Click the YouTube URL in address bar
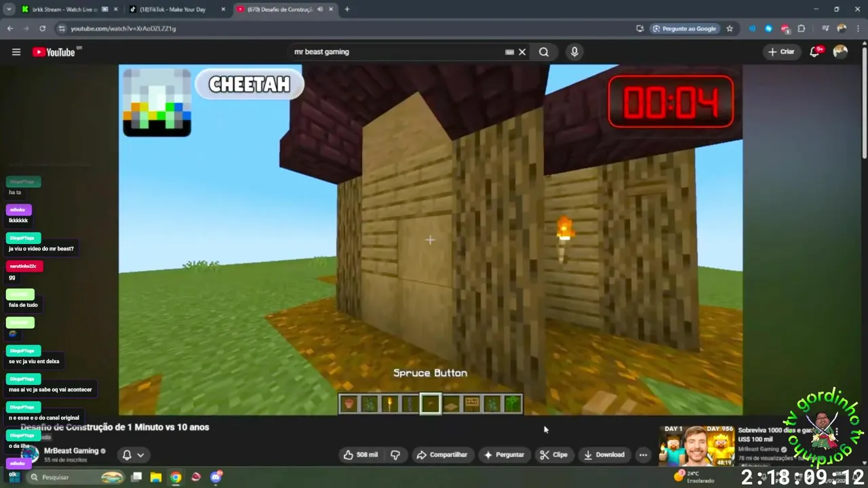The height and width of the screenshot is (488, 868). tap(123, 28)
